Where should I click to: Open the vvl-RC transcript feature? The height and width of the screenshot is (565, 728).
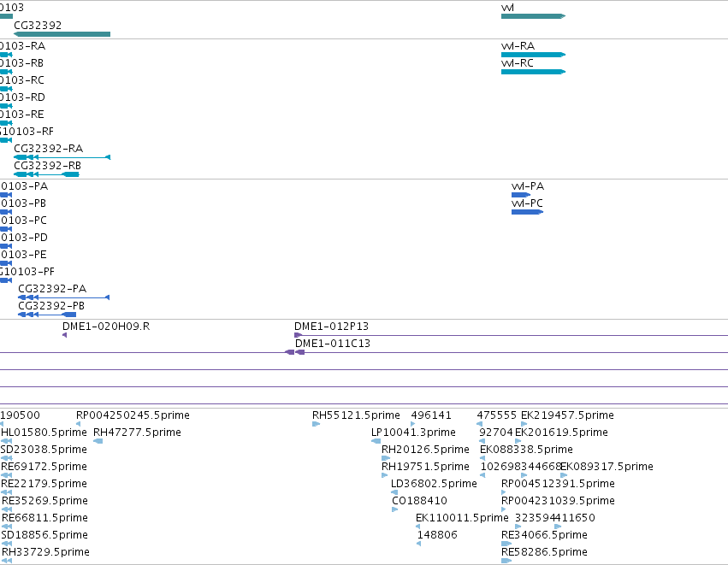[x=534, y=72]
